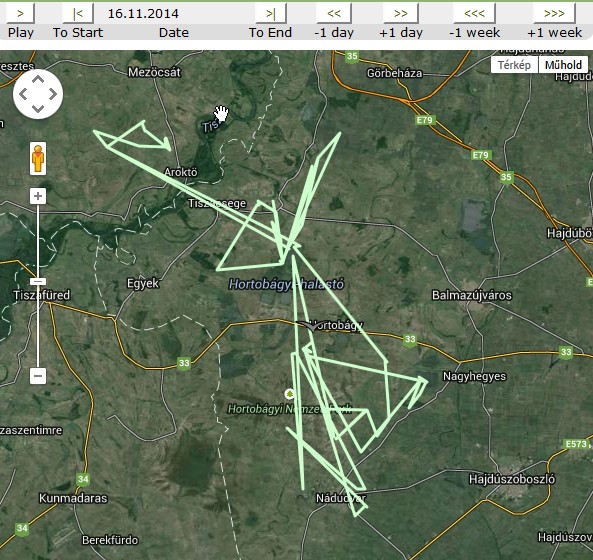Click the zoom slider handle
The image size is (593, 560).
tap(38, 281)
